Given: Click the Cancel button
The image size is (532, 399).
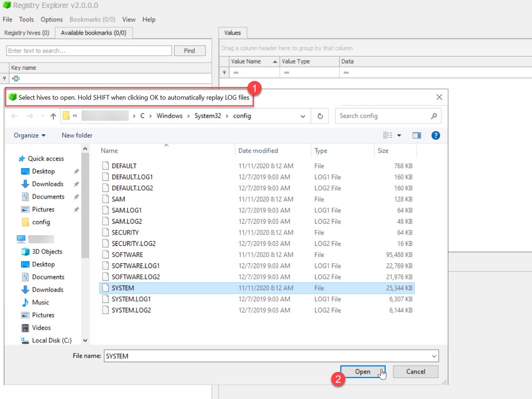Looking at the screenshot, I should click(x=415, y=371).
